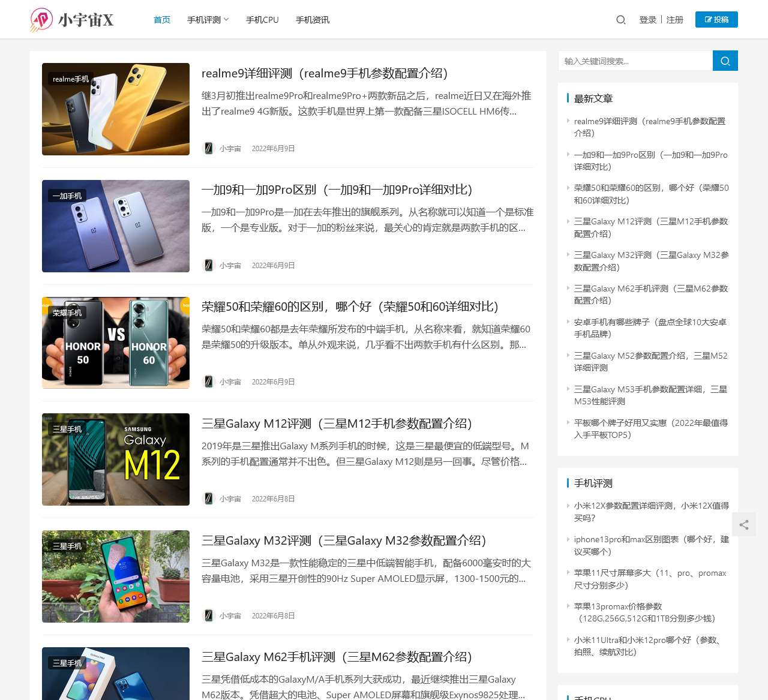The image size is (768, 700).
Task: Click 2022年6月8日 date on Galaxy M12 post
Action: [x=273, y=498]
